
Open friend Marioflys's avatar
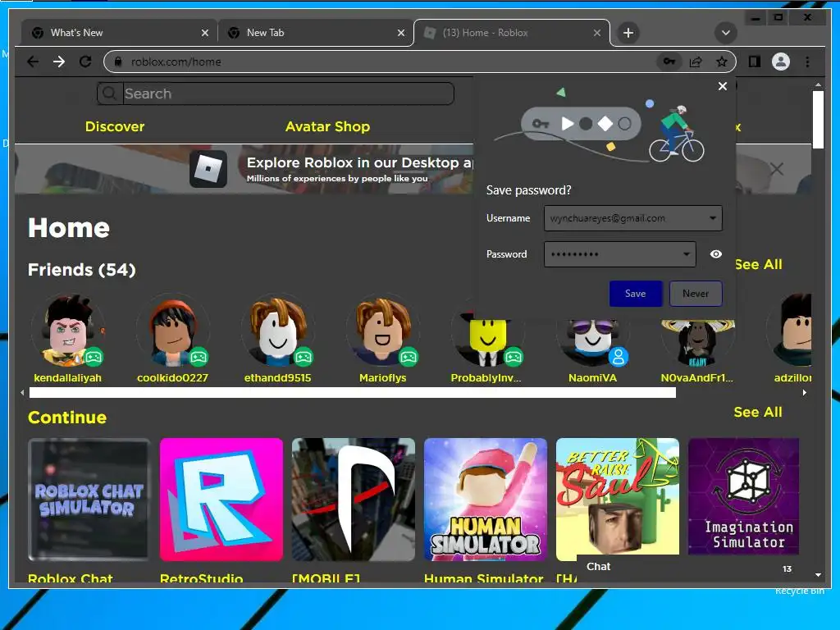tap(382, 330)
